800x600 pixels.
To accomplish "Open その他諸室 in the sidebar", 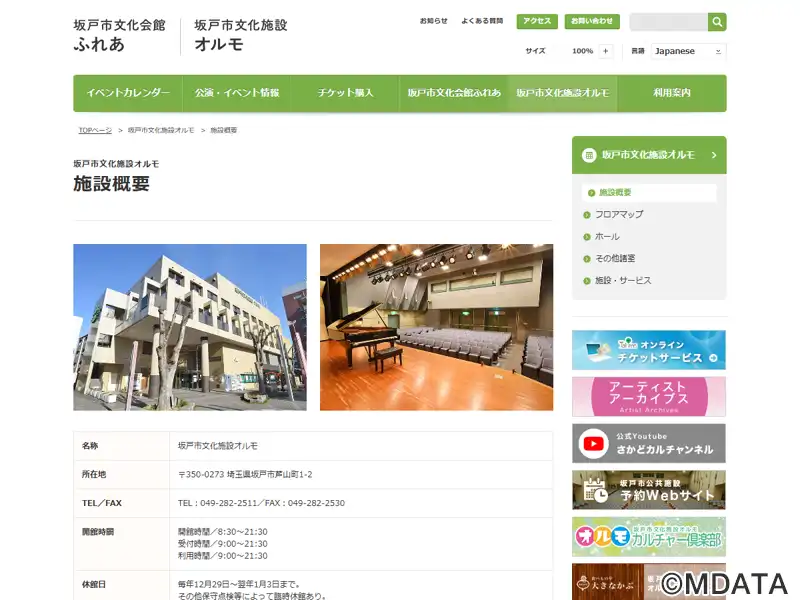I will [x=615, y=259].
